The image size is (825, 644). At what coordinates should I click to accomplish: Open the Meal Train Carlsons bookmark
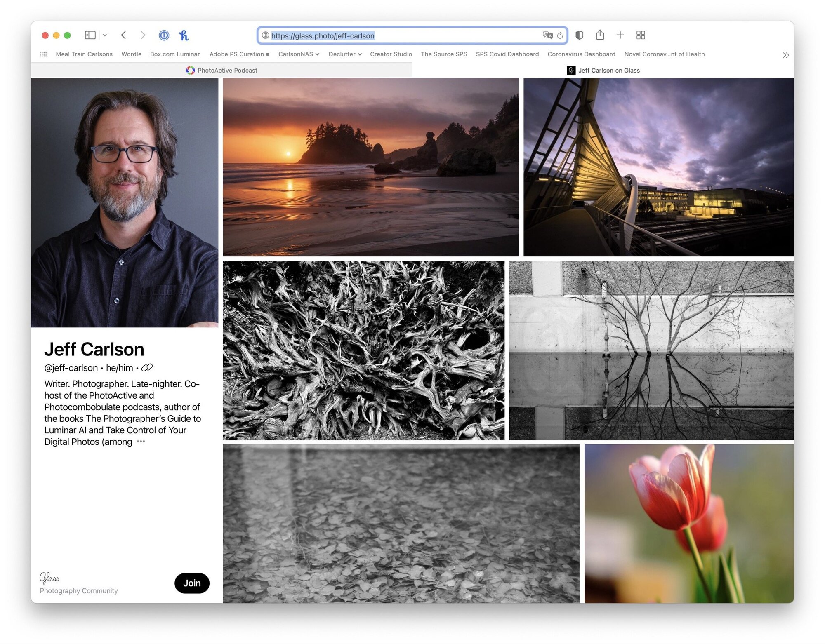[x=84, y=54]
